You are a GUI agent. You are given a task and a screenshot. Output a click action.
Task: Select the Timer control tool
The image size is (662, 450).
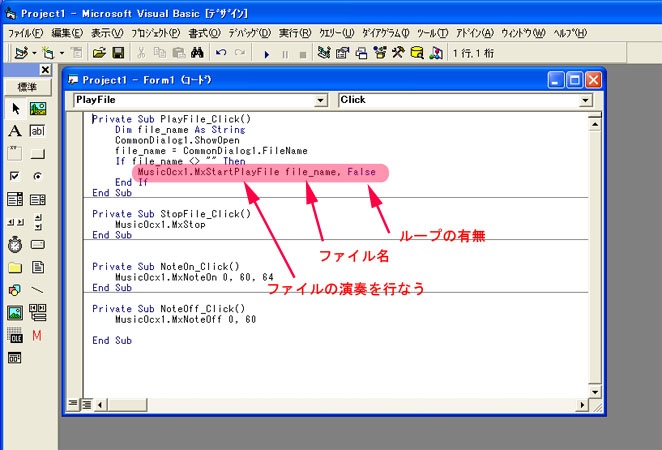[15, 245]
